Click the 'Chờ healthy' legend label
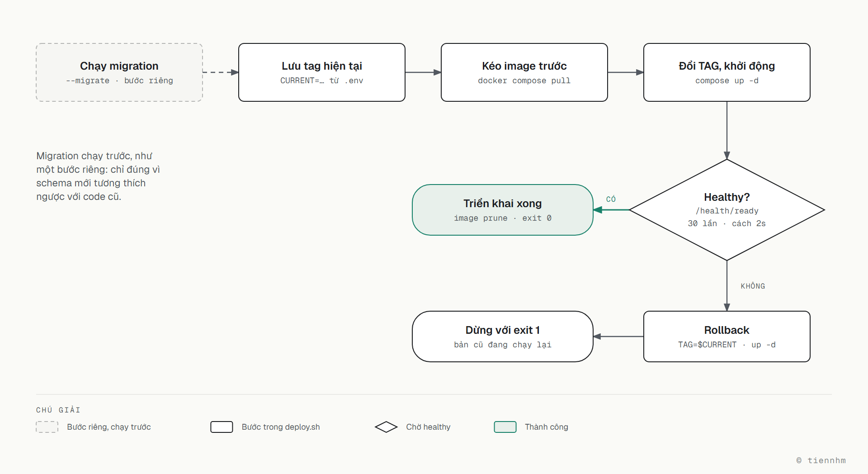Viewport: 868px width, 474px height. [x=428, y=427]
